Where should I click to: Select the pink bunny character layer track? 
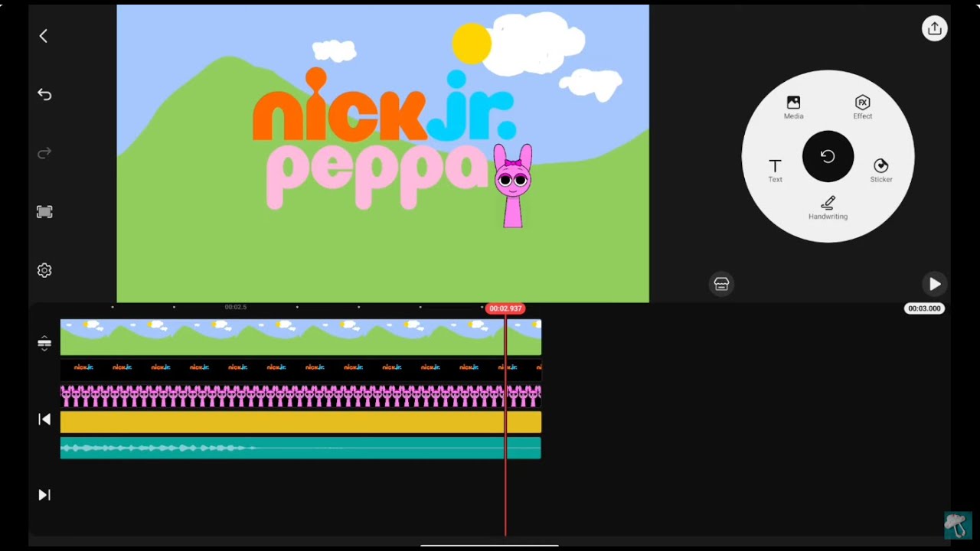(x=301, y=396)
